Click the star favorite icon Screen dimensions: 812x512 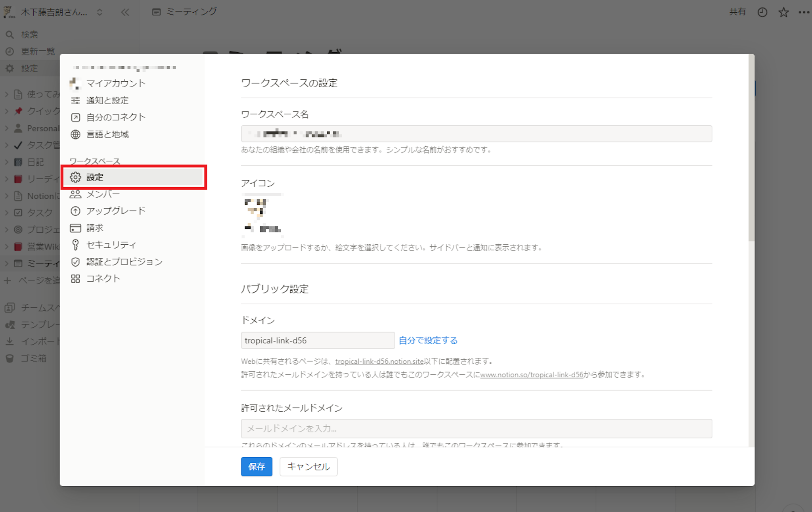click(x=783, y=12)
